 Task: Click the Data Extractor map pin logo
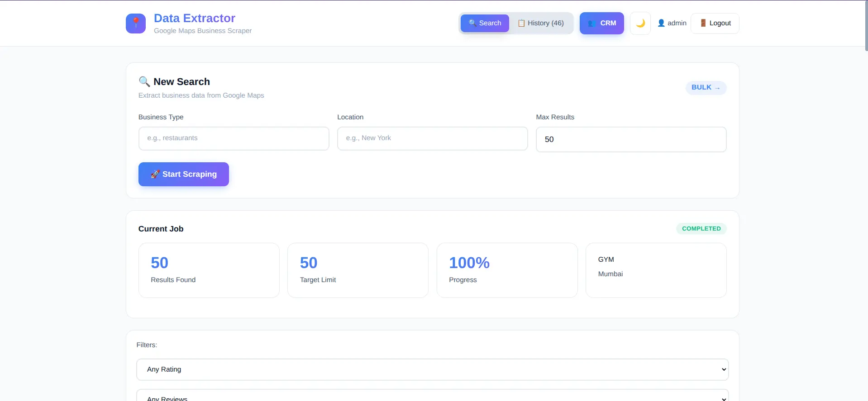point(136,24)
